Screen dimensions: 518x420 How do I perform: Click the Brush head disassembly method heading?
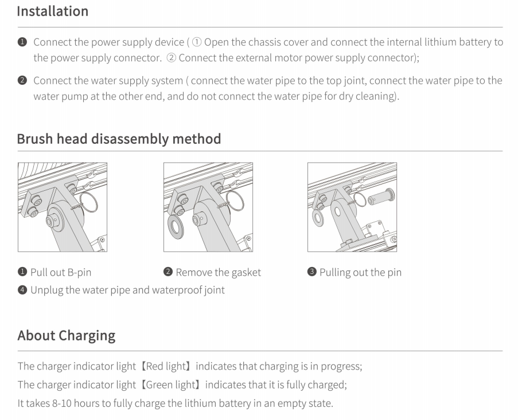[119, 139]
